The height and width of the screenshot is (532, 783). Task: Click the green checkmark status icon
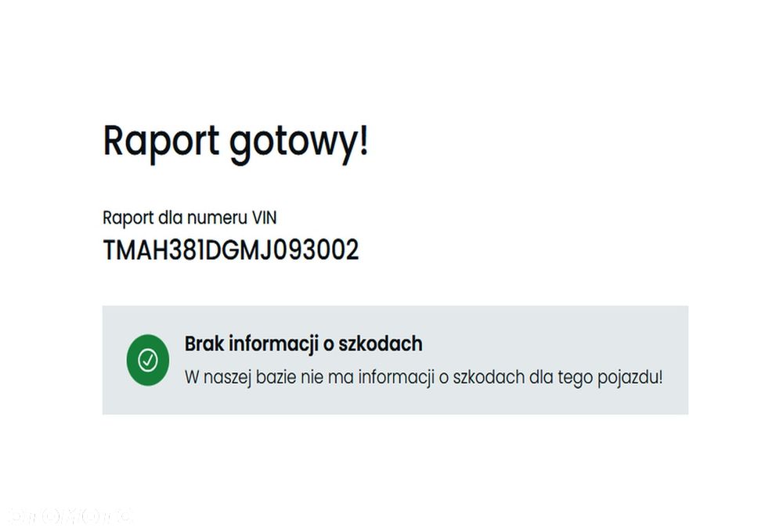click(148, 360)
